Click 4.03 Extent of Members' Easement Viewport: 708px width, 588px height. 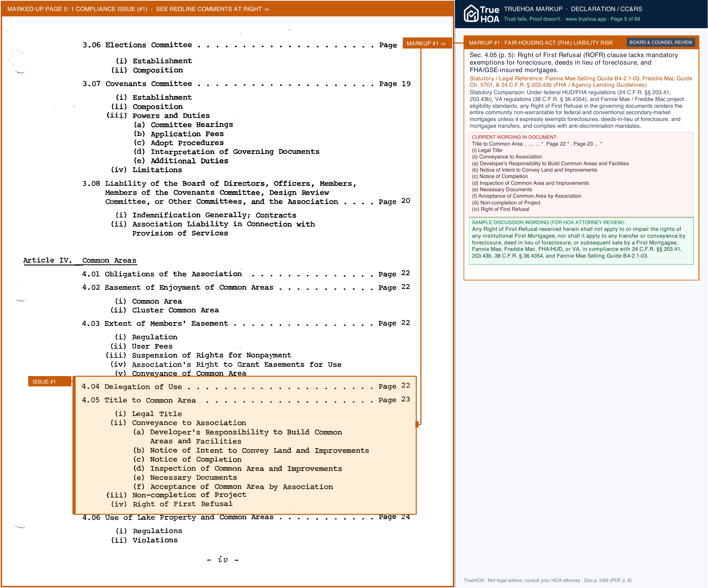point(246,323)
